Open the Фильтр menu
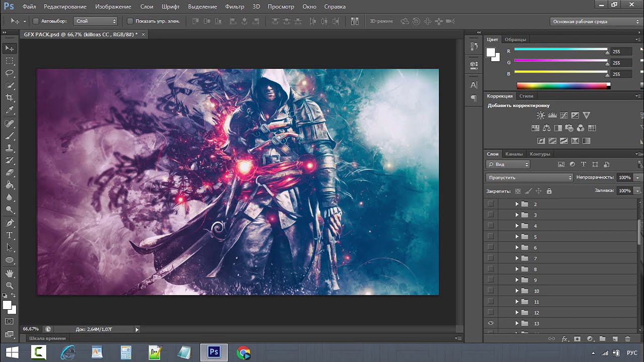 [x=234, y=7]
